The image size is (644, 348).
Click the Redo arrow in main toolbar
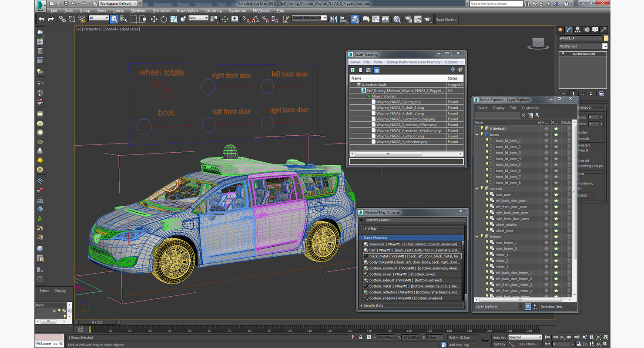coord(51,19)
